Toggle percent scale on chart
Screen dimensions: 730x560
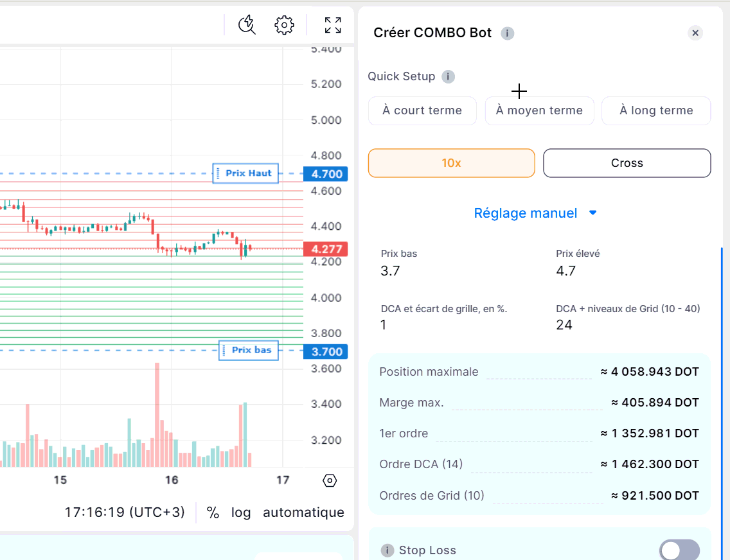click(213, 512)
